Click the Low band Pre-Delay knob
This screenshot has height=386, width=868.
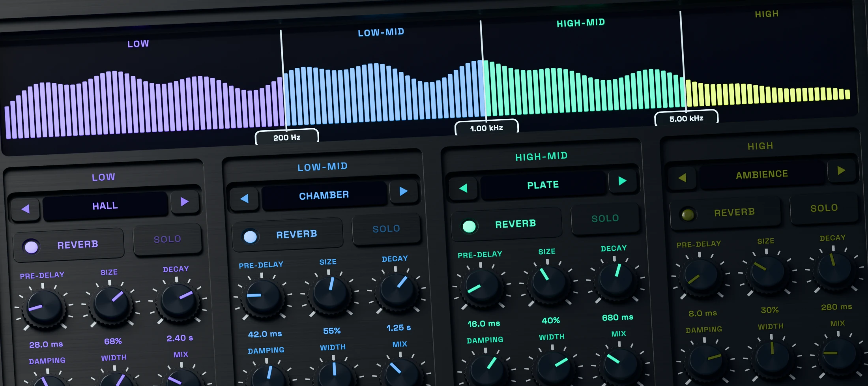tap(45, 307)
